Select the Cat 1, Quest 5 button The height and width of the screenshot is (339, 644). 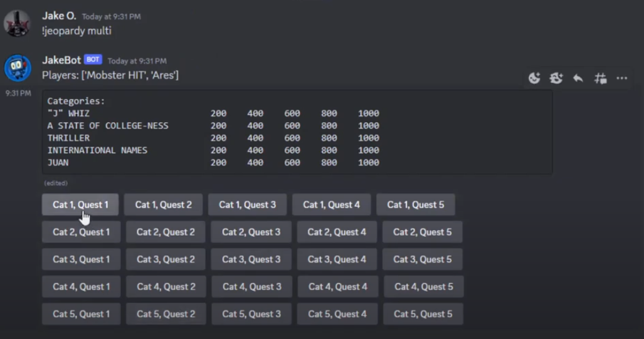pos(415,205)
